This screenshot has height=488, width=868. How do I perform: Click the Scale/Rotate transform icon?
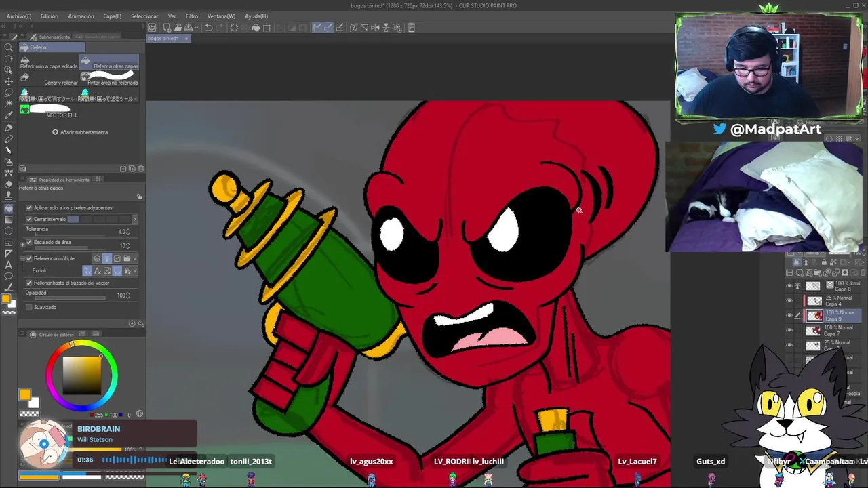tap(267, 28)
